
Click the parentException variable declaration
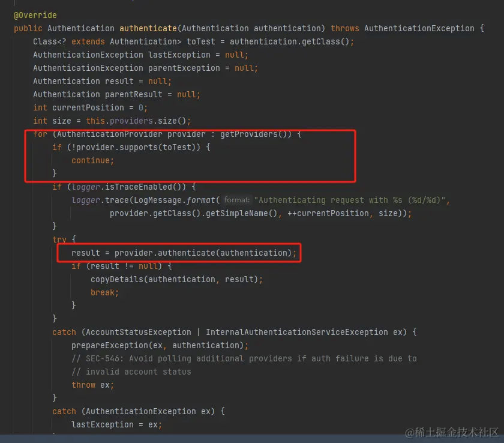(x=184, y=68)
